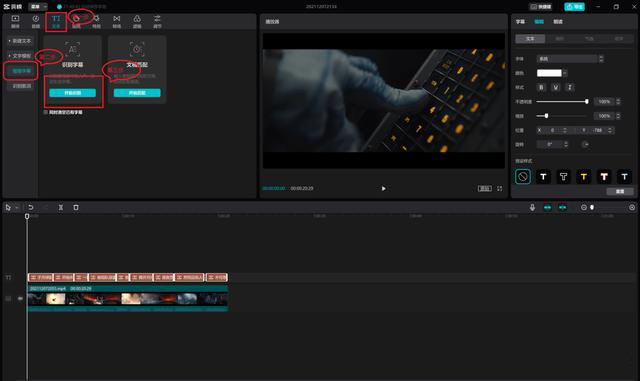The image size is (640, 381).
Task: Select the smart subtitles sidebar item
Action: pyautogui.click(x=21, y=71)
